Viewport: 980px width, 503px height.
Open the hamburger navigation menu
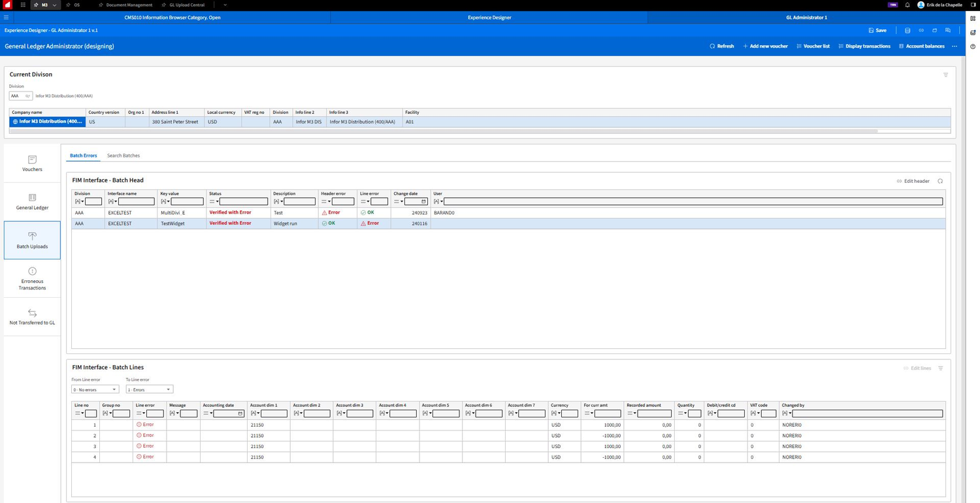pyautogui.click(x=7, y=18)
